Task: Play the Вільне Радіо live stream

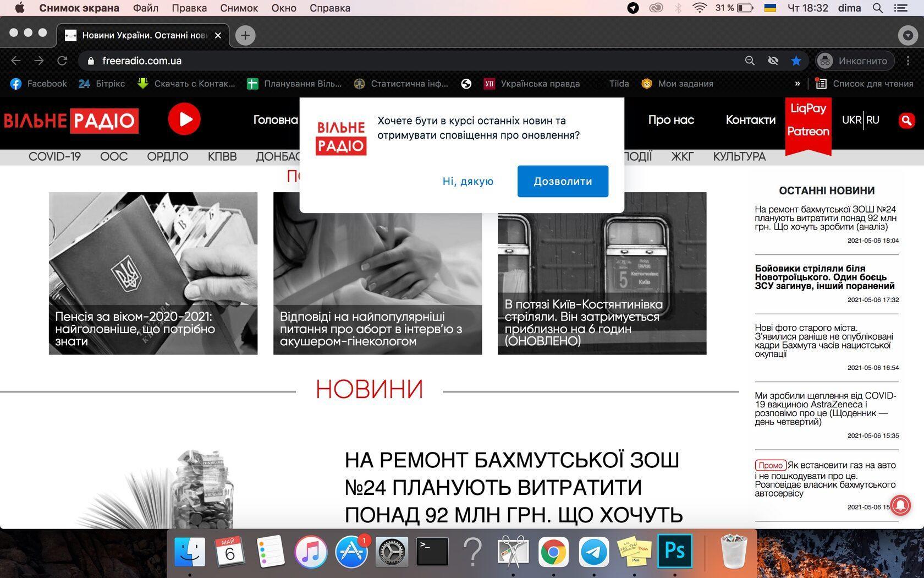Action: coord(184,119)
